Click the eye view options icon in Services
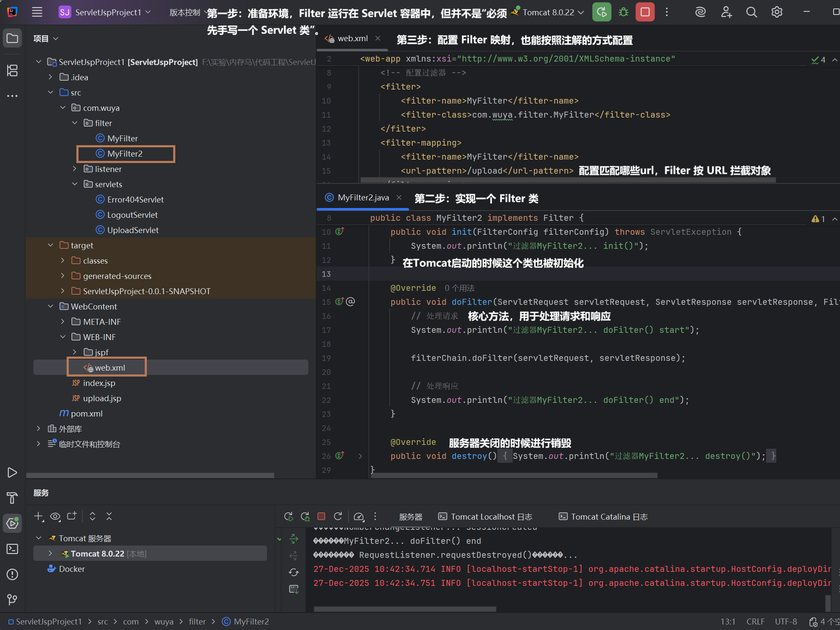 point(55,516)
